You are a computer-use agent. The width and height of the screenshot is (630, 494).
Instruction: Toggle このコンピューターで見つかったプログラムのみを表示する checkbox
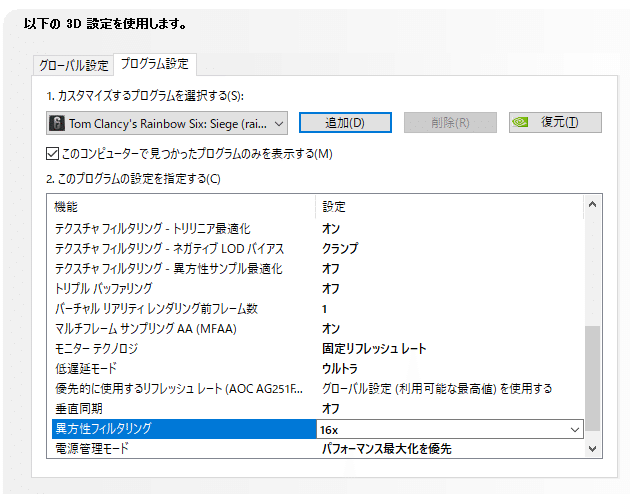click(52, 154)
